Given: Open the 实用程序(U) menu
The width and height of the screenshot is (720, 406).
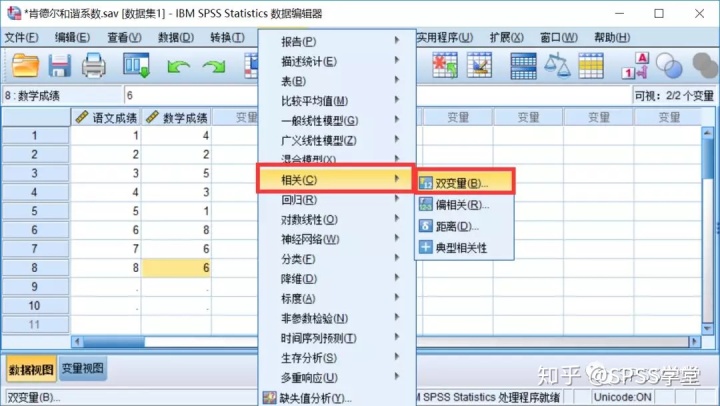Looking at the screenshot, I should 444,37.
